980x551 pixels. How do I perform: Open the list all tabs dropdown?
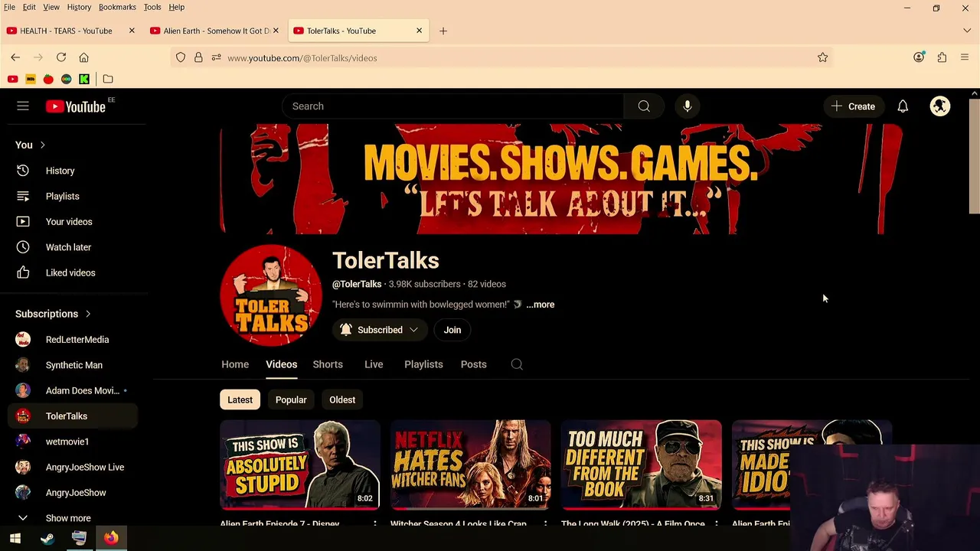[x=967, y=31]
